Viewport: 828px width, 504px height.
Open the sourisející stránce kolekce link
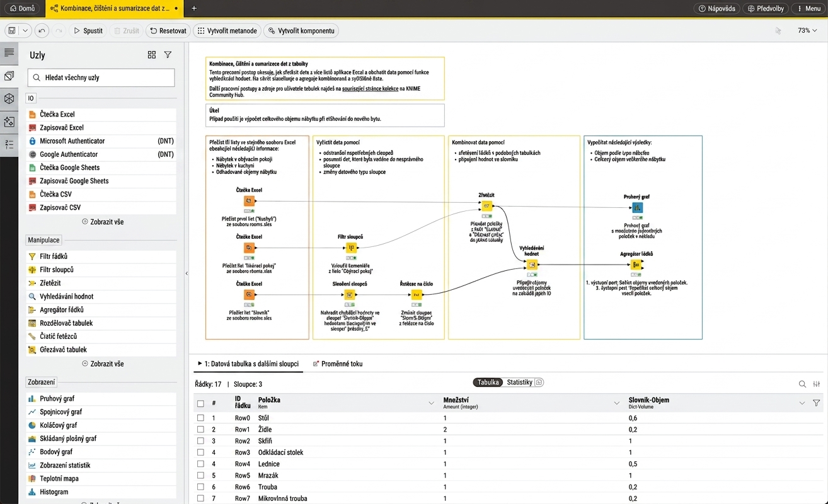[370, 89]
